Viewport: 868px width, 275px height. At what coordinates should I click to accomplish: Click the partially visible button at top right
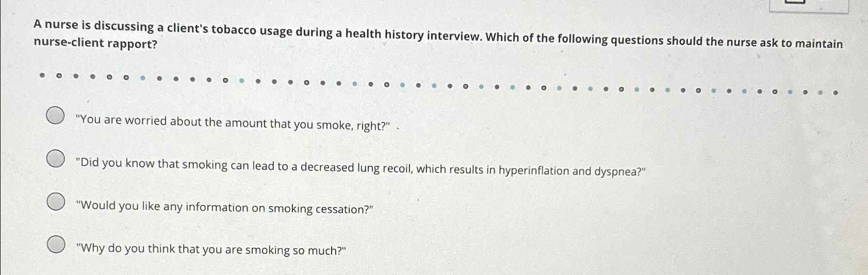click(x=809, y=6)
